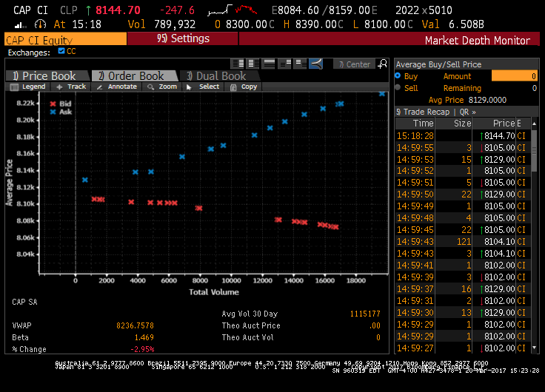
Task: Click the green up arrow beside 8144.70
Action: (88, 10)
